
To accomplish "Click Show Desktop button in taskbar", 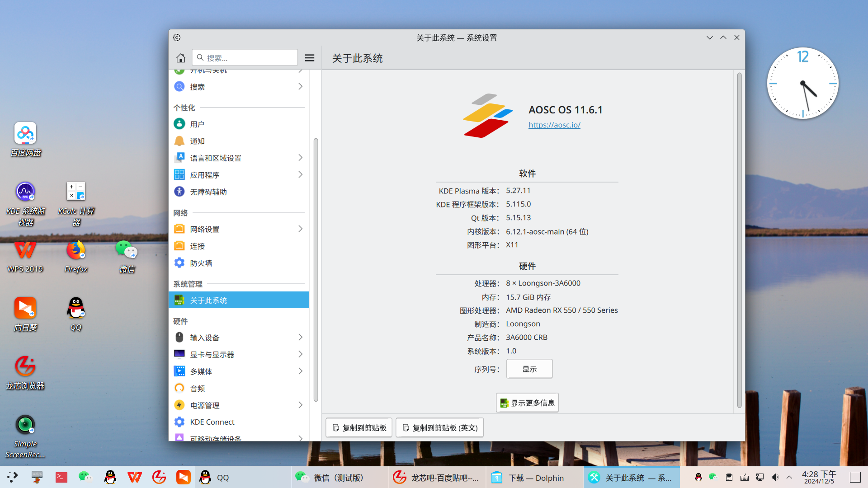I will (x=855, y=477).
